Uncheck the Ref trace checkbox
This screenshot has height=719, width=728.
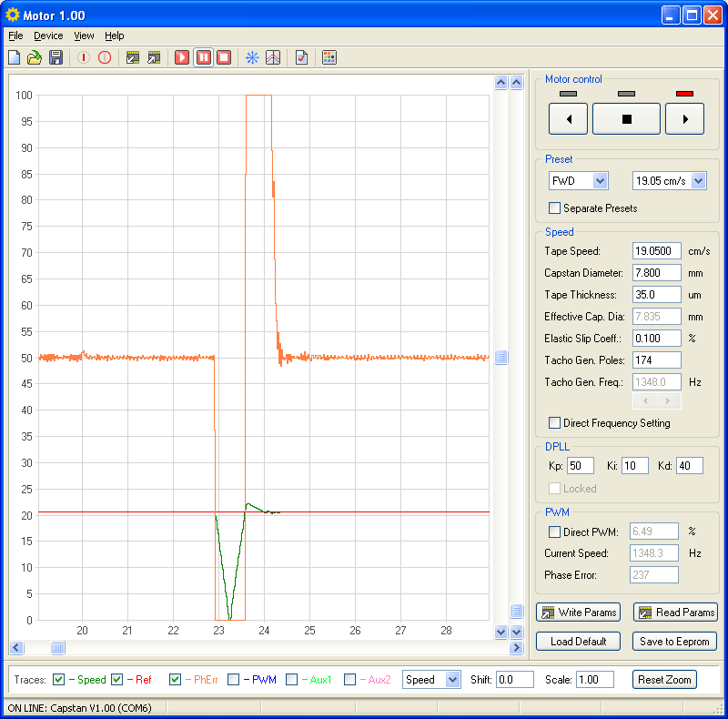[117, 680]
